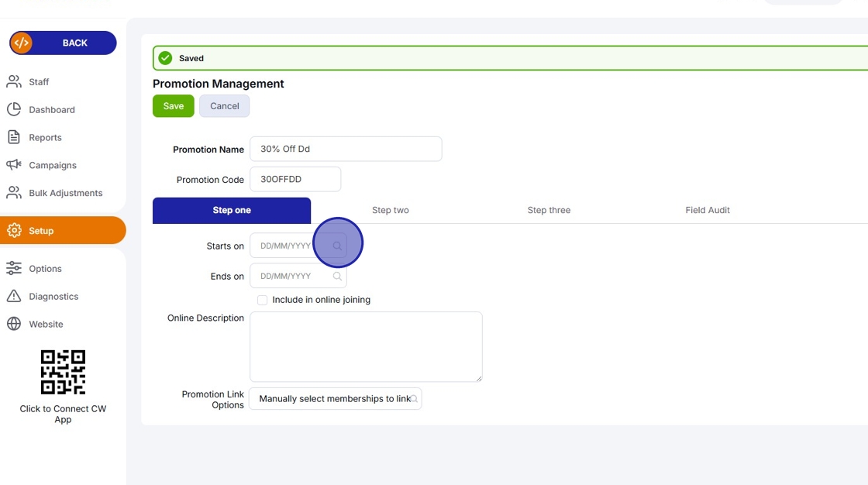This screenshot has width=868, height=485.
Task: Click inside the Online Description text area
Action: (x=366, y=346)
